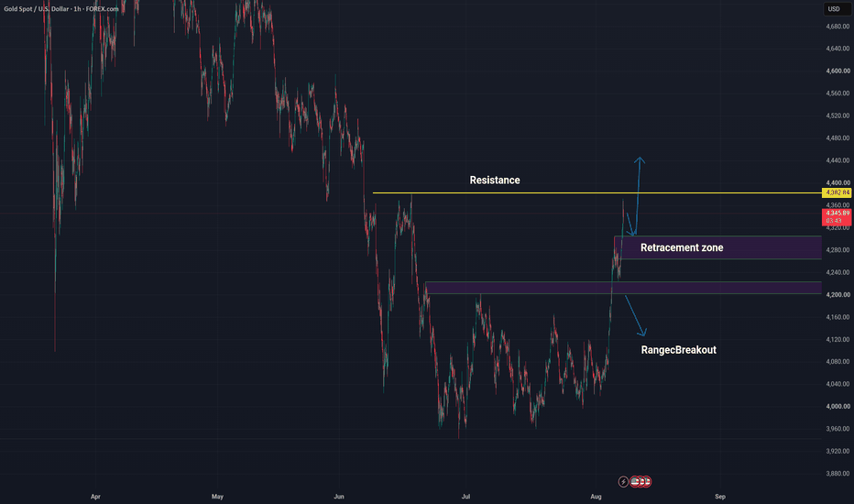Click the 'Resistance' text label

495,180
